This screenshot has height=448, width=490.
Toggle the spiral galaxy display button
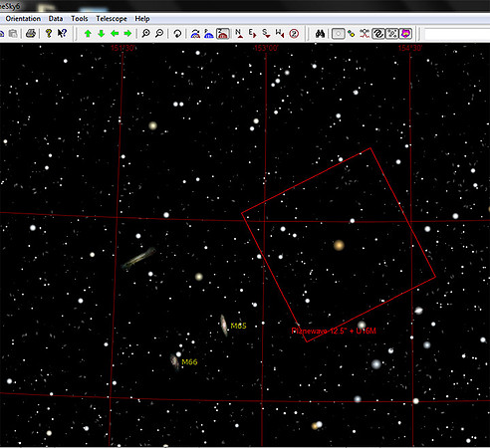tap(378, 34)
